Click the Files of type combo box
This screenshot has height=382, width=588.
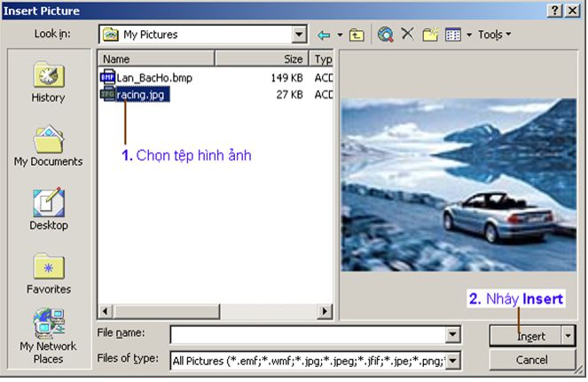[x=315, y=361]
